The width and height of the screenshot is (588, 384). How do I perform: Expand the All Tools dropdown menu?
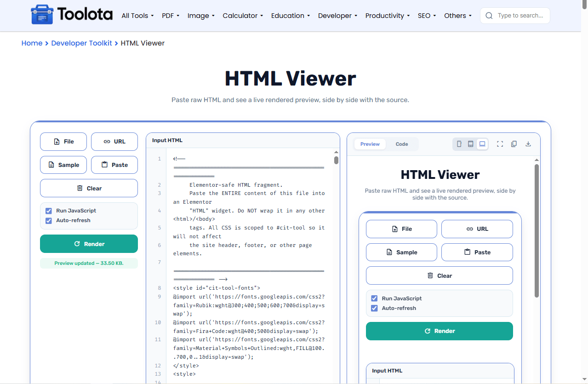[x=137, y=16]
